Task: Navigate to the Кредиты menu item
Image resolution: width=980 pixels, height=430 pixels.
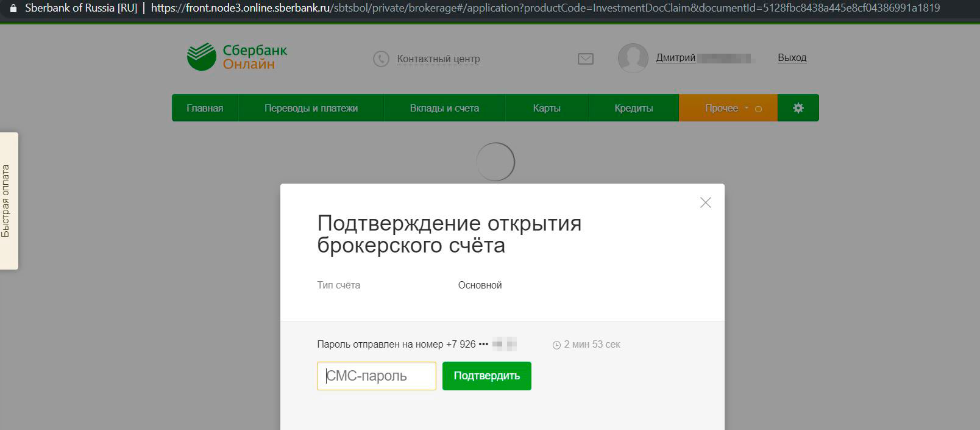Action: click(633, 108)
